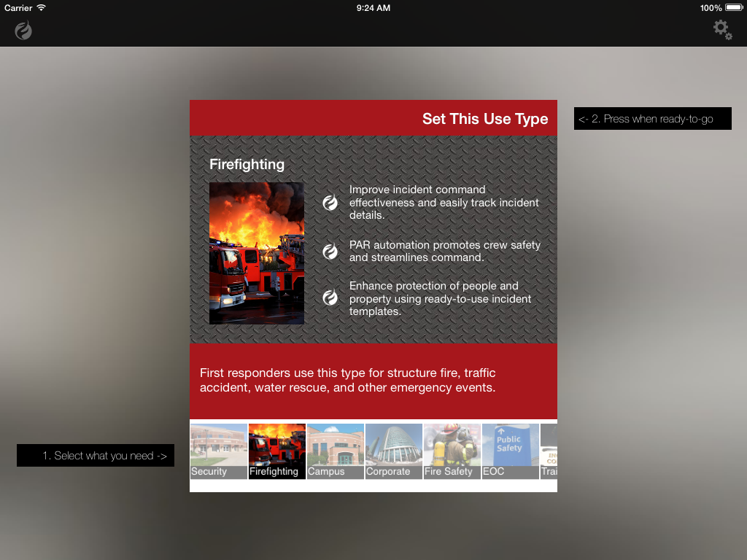747x560 pixels.
Task: Open the settings gear icon
Action: [x=722, y=30]
